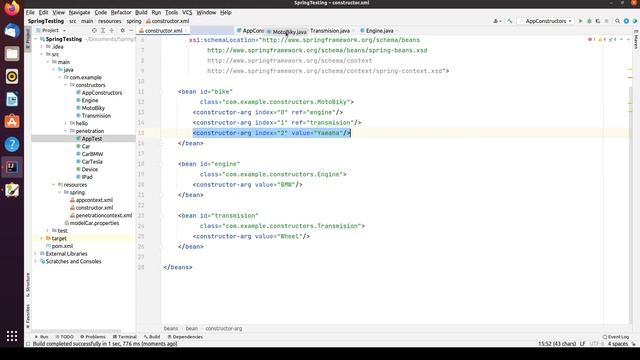This screenshot has width=640, height=360.
Task: Open the Terminal tool window
Action: click(124, 337)
